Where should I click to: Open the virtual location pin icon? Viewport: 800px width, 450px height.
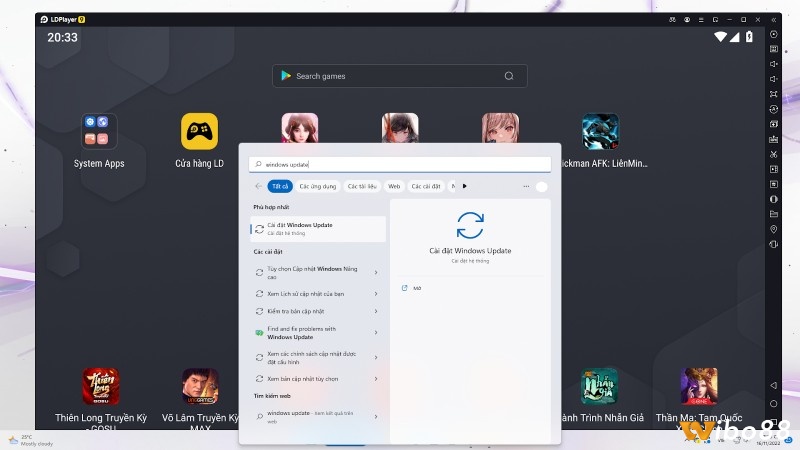pyautogui.click(x=773, y=229)
